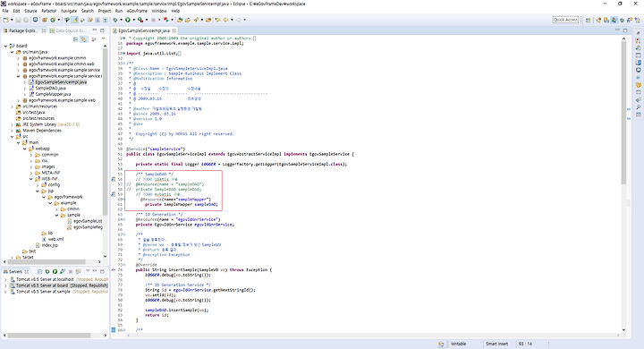This screenshot has height=349, width=644.
Task: Click the Open Type toolbar icon
Action: [x=180, y=20]
